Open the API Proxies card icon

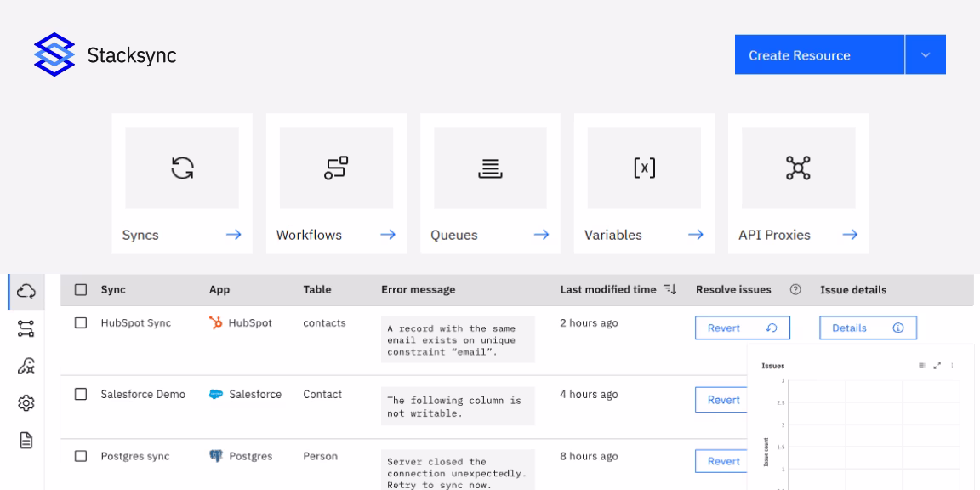798,168
